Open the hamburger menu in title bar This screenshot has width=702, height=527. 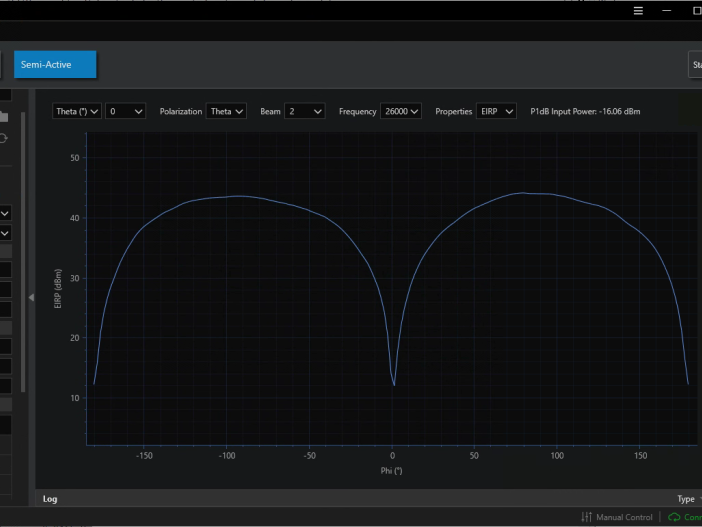coord(639,11)
